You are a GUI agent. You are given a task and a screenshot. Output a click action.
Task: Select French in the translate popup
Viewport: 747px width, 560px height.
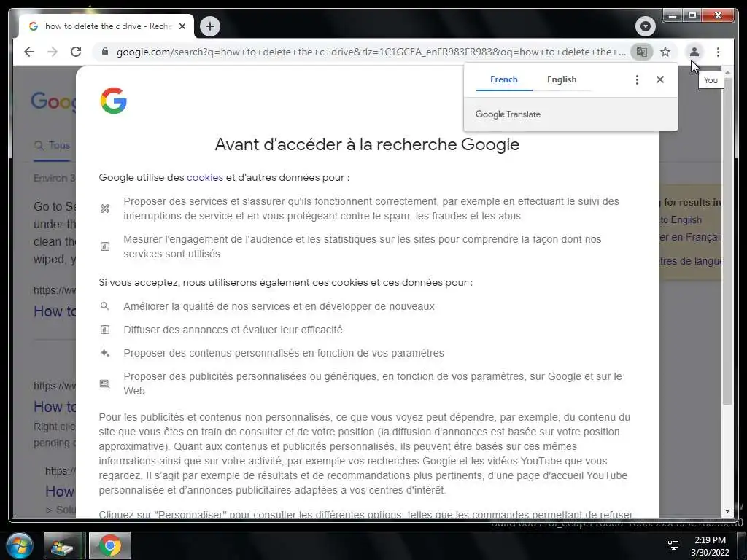503,79
